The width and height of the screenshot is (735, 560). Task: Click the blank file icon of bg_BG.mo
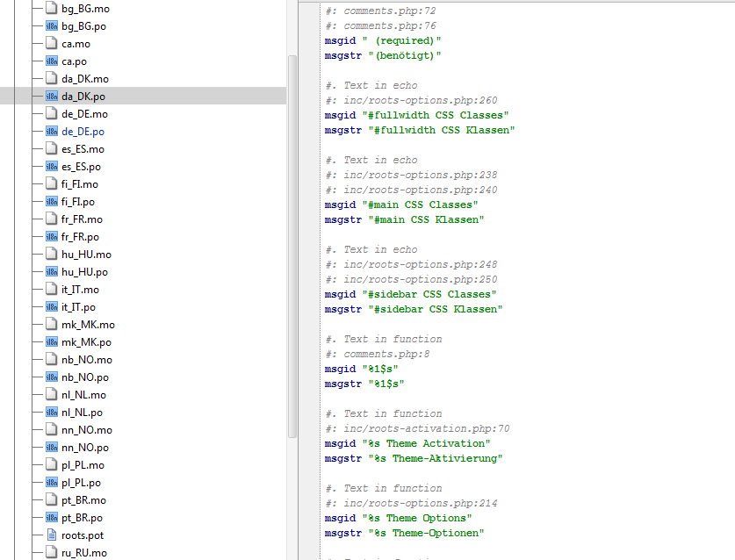pyautogui.click(x=51, y=9)
